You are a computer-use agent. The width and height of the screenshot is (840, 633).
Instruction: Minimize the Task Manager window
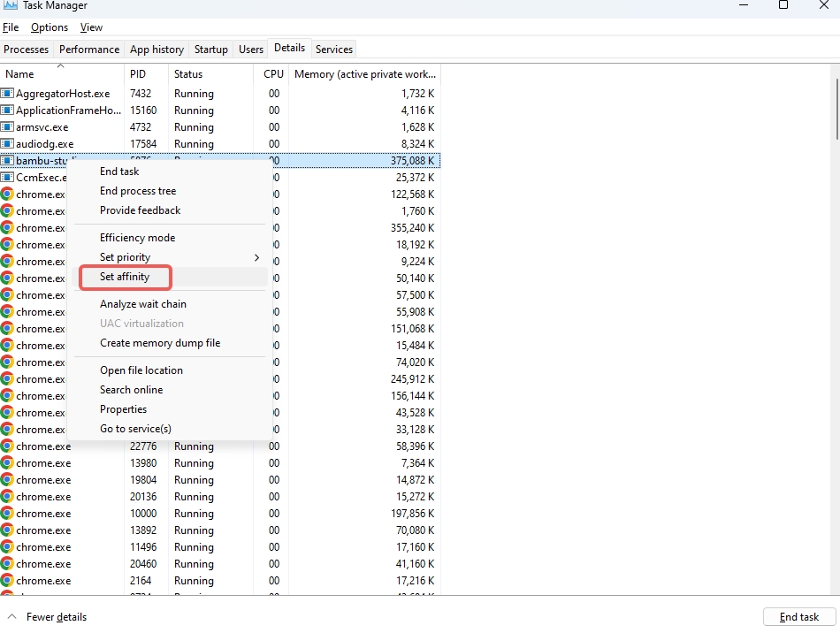pos(744,4)
